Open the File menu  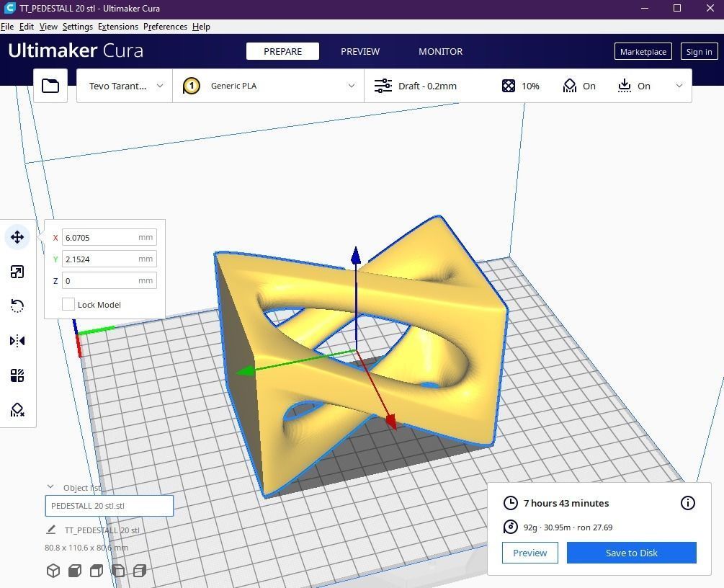coord(7,27)
